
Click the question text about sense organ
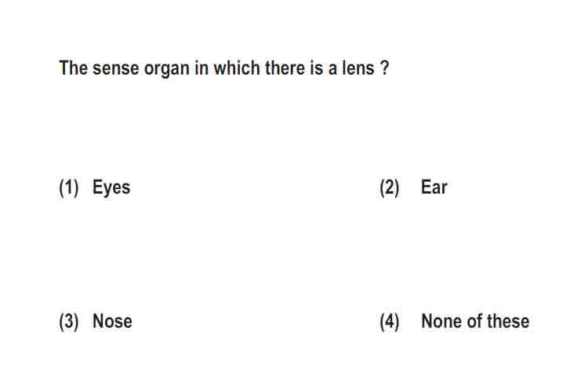point(224,68)
